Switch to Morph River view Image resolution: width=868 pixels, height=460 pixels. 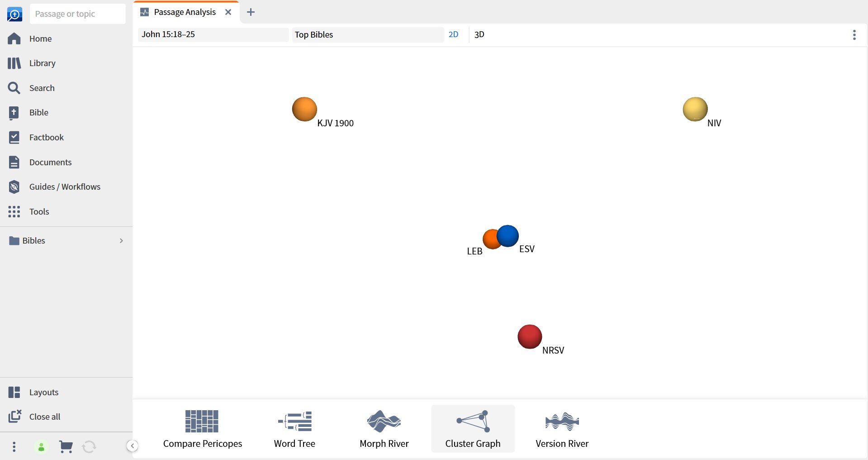point(384,429)
